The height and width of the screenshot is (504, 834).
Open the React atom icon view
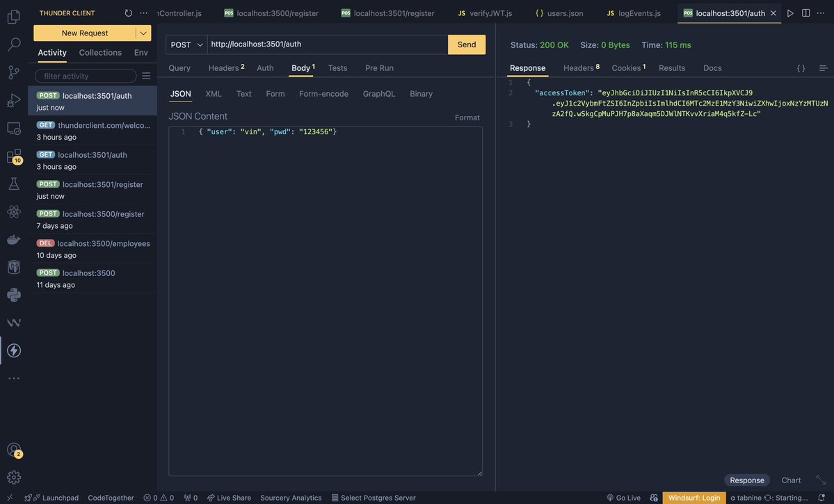click(14, 211)
